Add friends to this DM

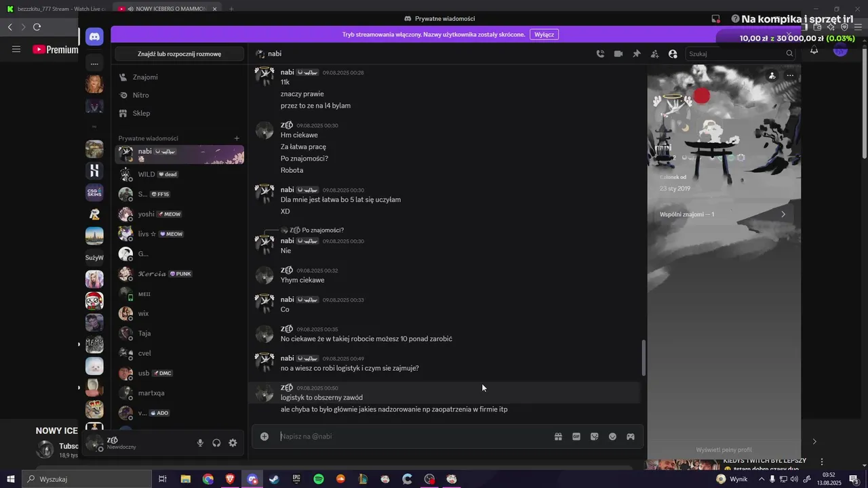click(654, 54)
